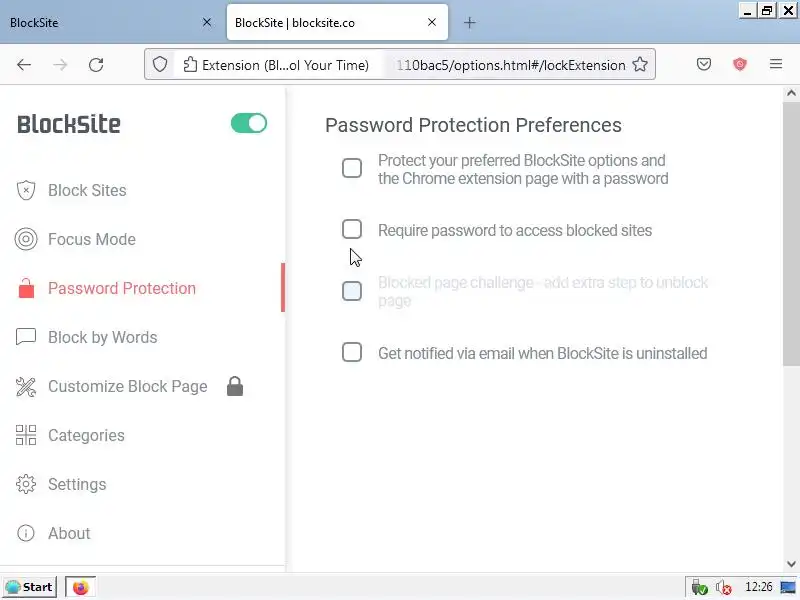Open the Windows Start menu
The image size is (800, 600).
(x=29, y=587)
